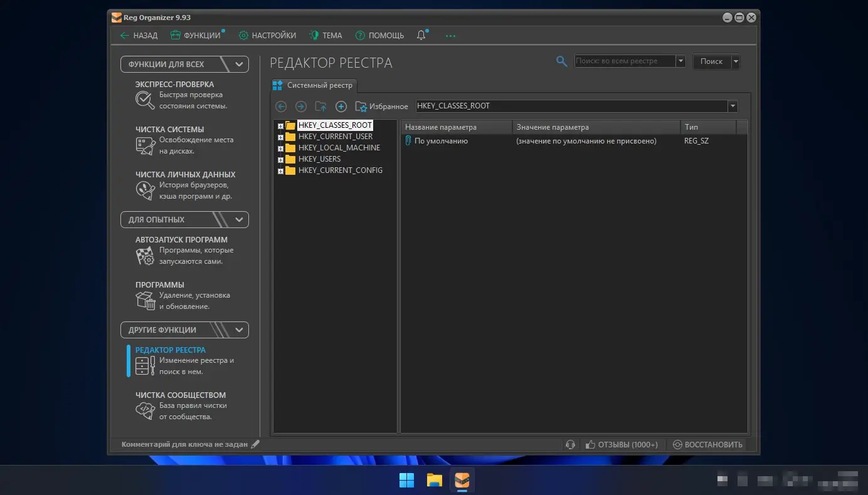Click ВОССТАНОВИТЬ in the status bar
868x495 pixels.
pos(707,444)
